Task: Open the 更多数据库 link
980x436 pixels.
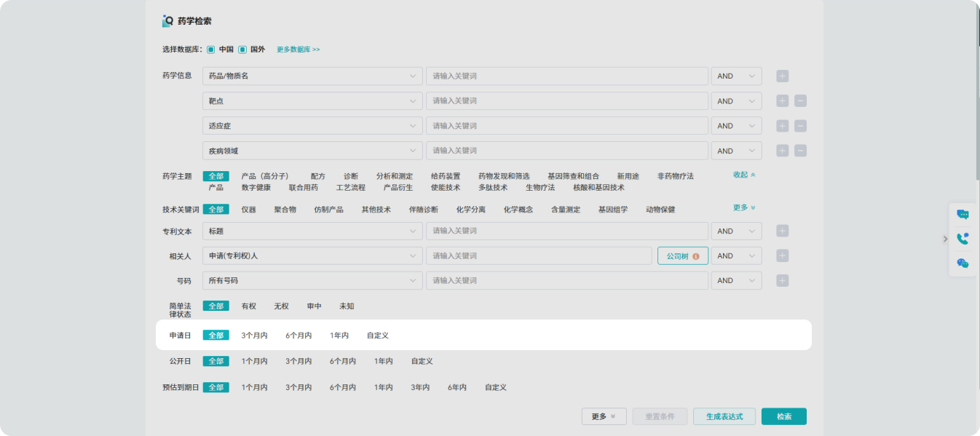Action: [299, 49]
